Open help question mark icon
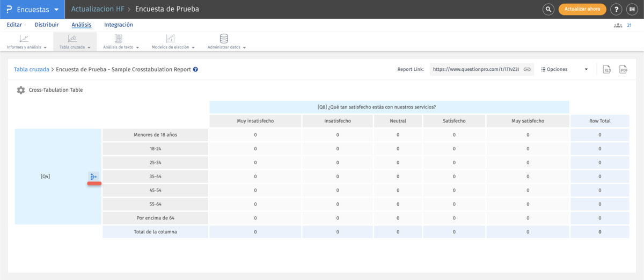This screenshot has width=644, height=280. (617, 9)
